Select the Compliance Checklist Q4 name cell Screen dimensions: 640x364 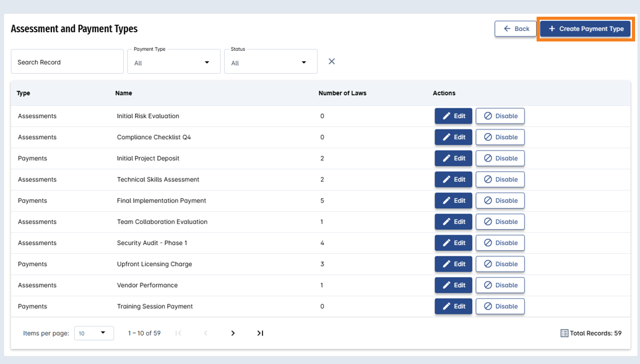point(154,137)
